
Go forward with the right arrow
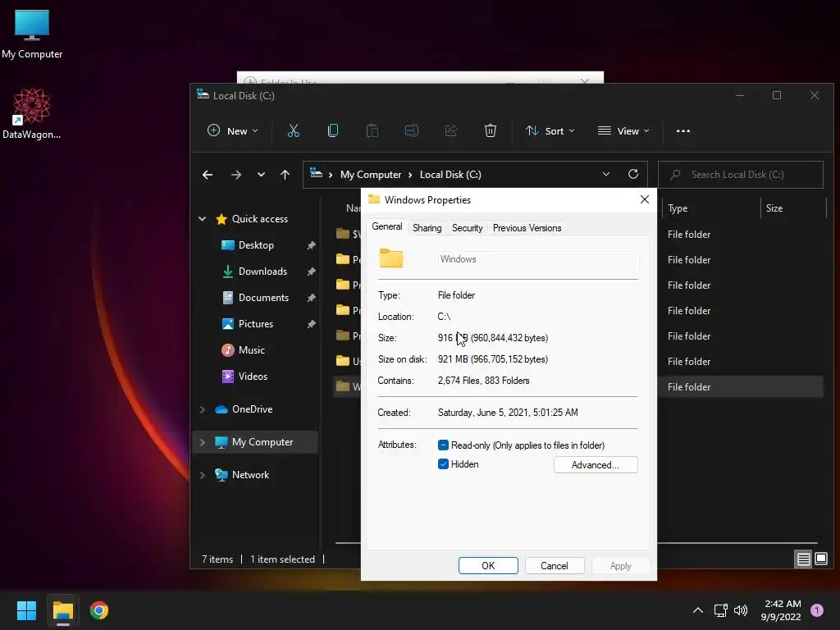236,175
